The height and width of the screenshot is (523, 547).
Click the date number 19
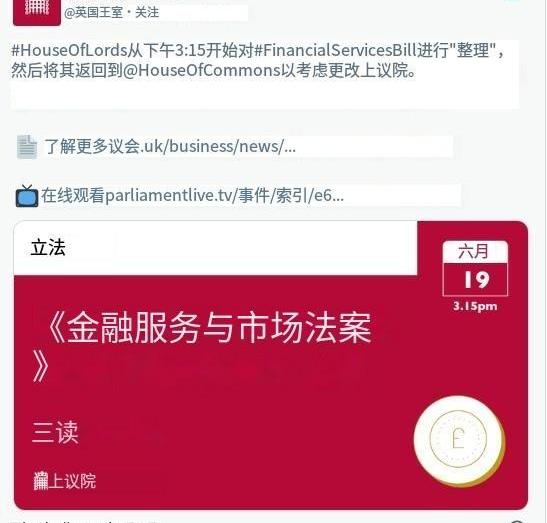[475, 279]
